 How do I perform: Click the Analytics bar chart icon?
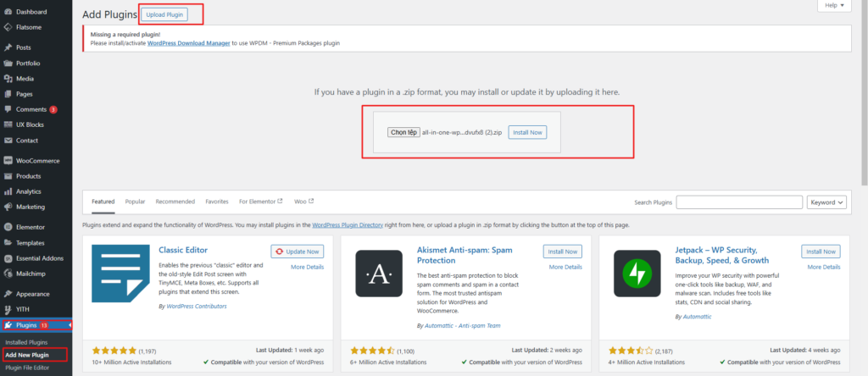coord(8,192)
